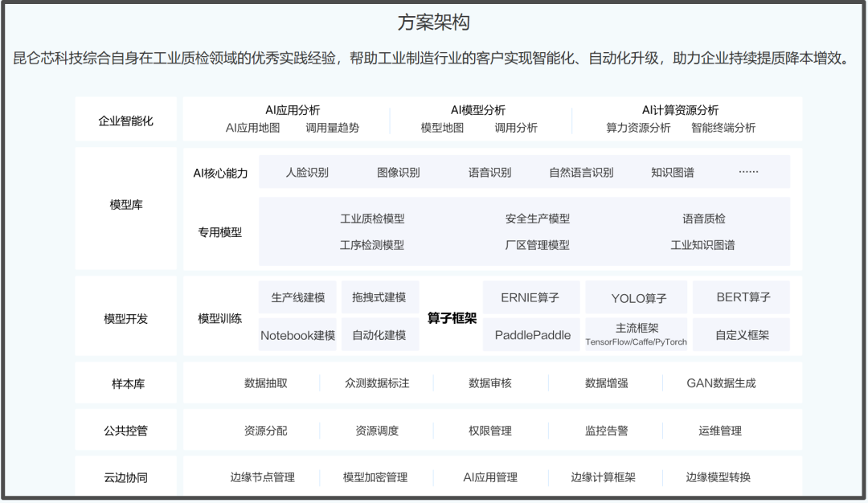This screenshot has width=868, height=503.
Task: Select the Notebook建模 box
Action: [x=298, y=335]
